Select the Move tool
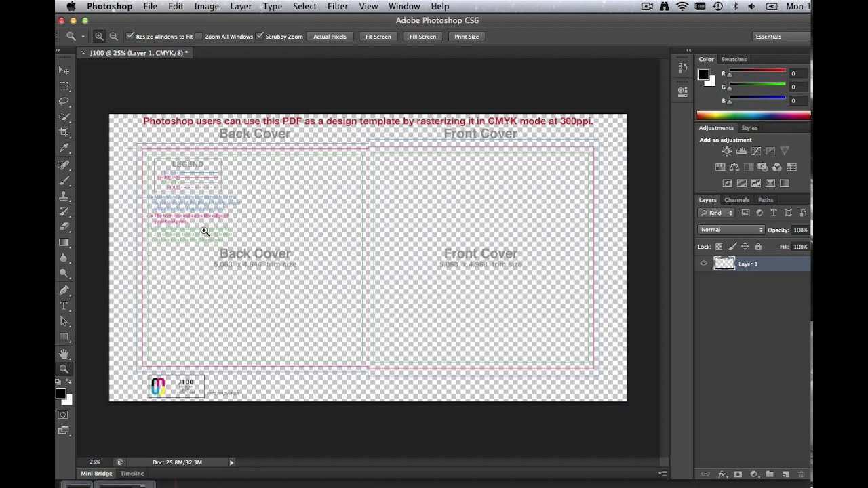This screenshot has height=488, width=868. pos(64,70)
